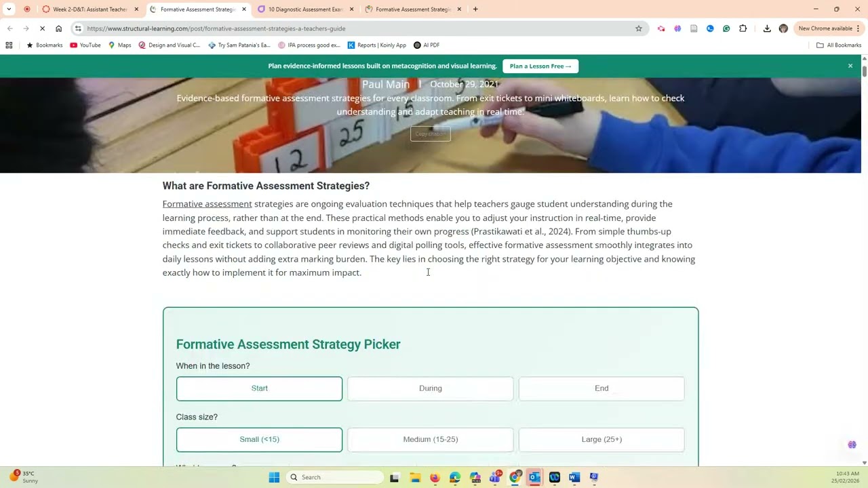This screenshot has width=868, height=488.
Task: Open Microsoft 365 Copilot from the taskbar
Action: click(475, 477)
